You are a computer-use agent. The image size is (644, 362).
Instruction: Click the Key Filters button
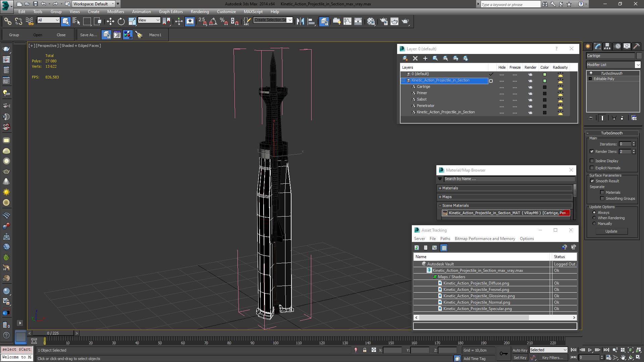click(552, 358)
